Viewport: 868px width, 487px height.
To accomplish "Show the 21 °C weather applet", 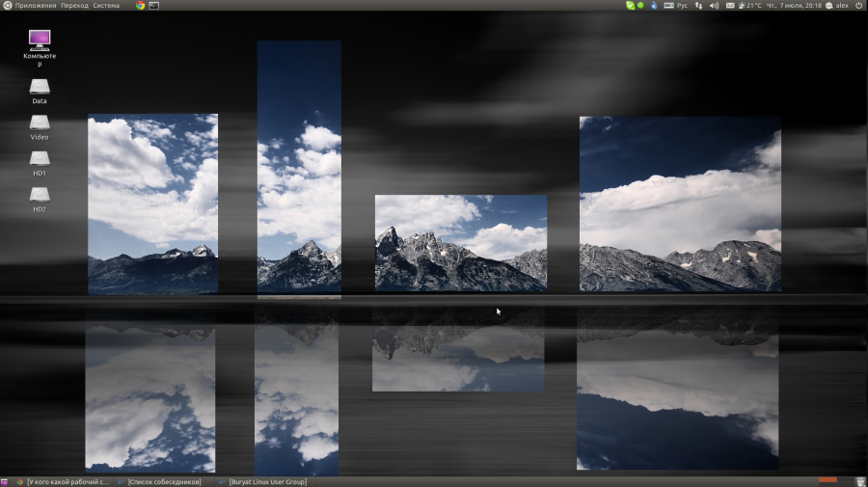I will [x=749, y=6].
